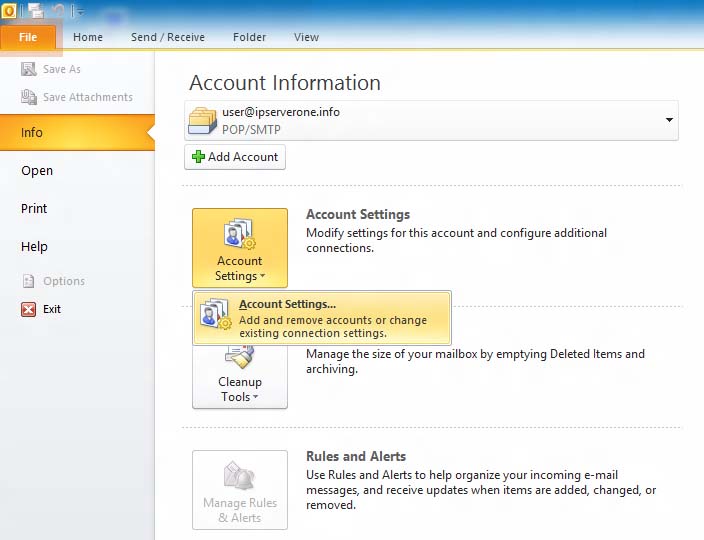Viewport: 704px width, 540px height.
Task: Select Open in the backstage sidebar
Action: 37,171
